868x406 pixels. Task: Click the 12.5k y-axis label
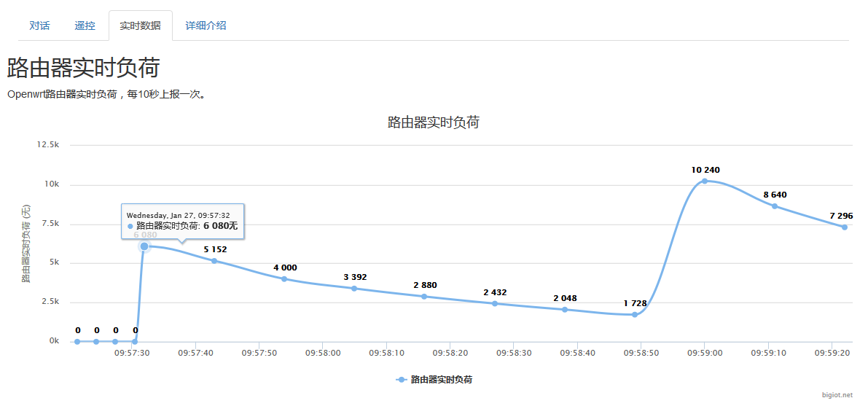(47, 144)
